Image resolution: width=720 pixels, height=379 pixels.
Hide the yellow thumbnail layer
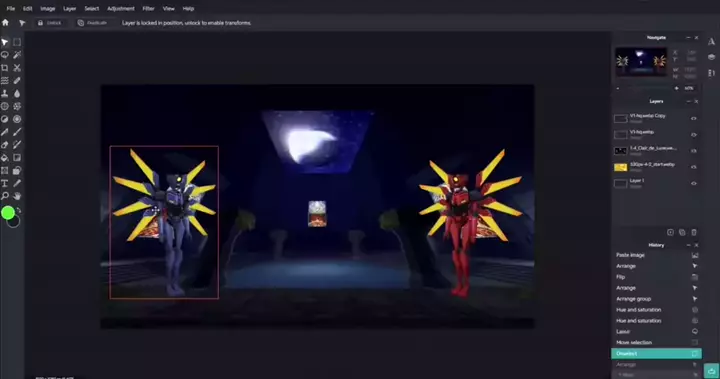(x=694, y=167)
